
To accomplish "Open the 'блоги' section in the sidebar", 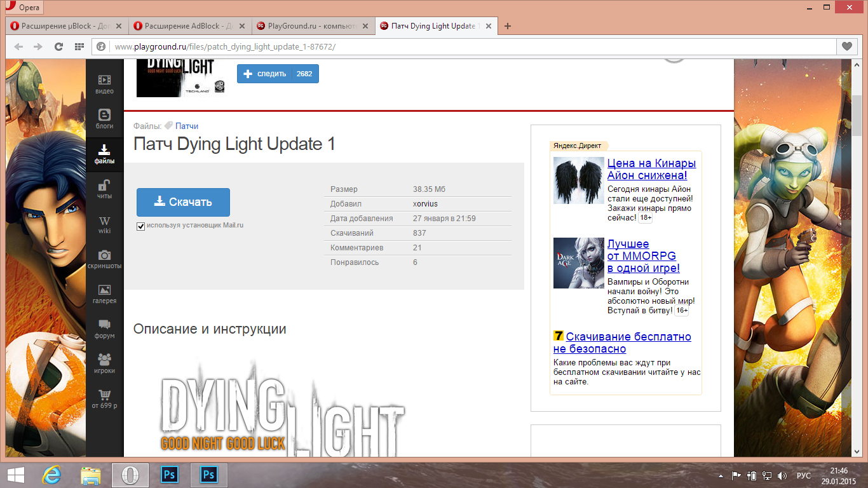I will (x=105, y=119).
